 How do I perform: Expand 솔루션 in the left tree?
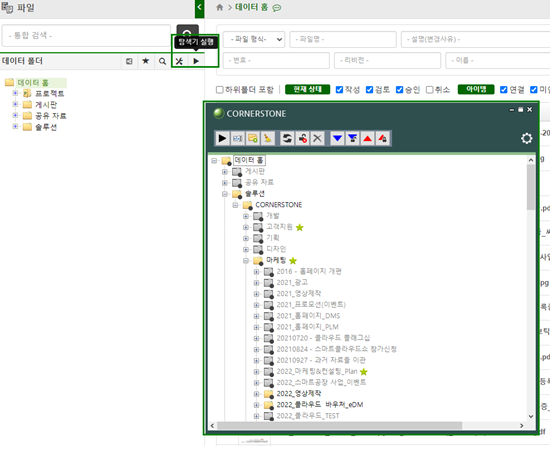[x=15, y=126]
